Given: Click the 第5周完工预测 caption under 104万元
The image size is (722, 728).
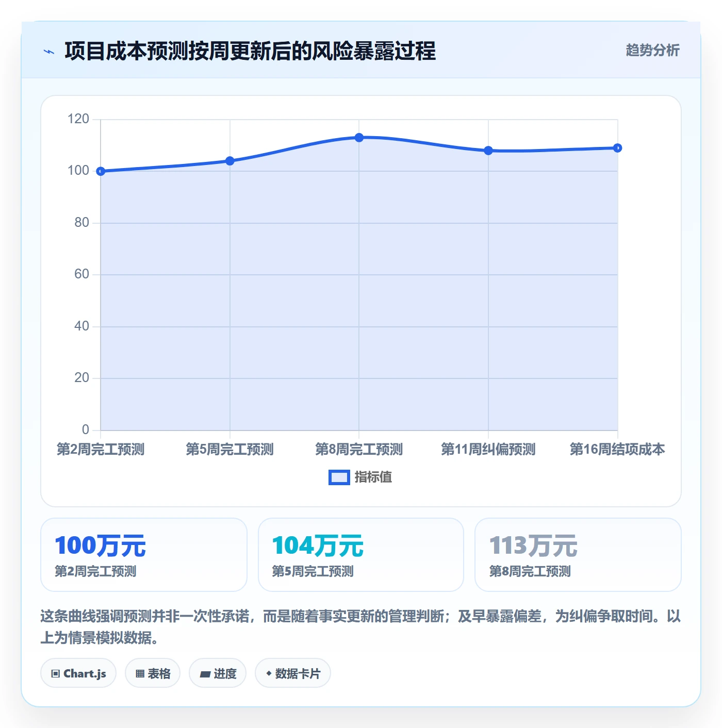Looking at the screenshot, I should click(313, 571).
